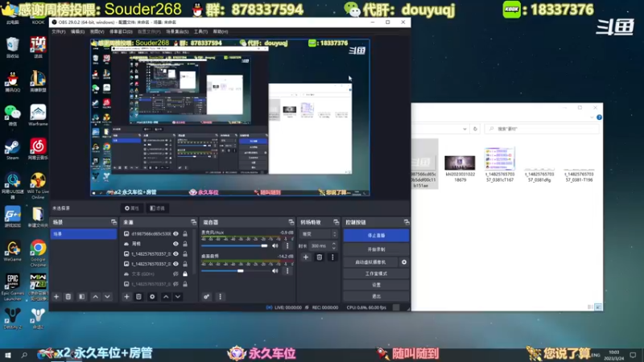Hide the second t_1482576570357 image source eye icon
Viewport: 644px width, 362px height.
[x=175, y=264]
